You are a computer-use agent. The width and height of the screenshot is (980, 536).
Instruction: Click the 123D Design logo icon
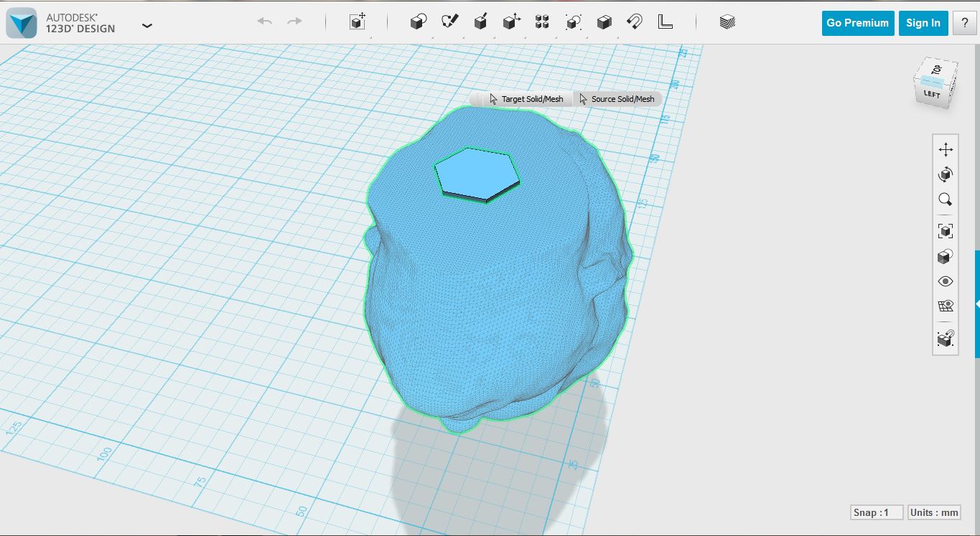coord(22,24)
